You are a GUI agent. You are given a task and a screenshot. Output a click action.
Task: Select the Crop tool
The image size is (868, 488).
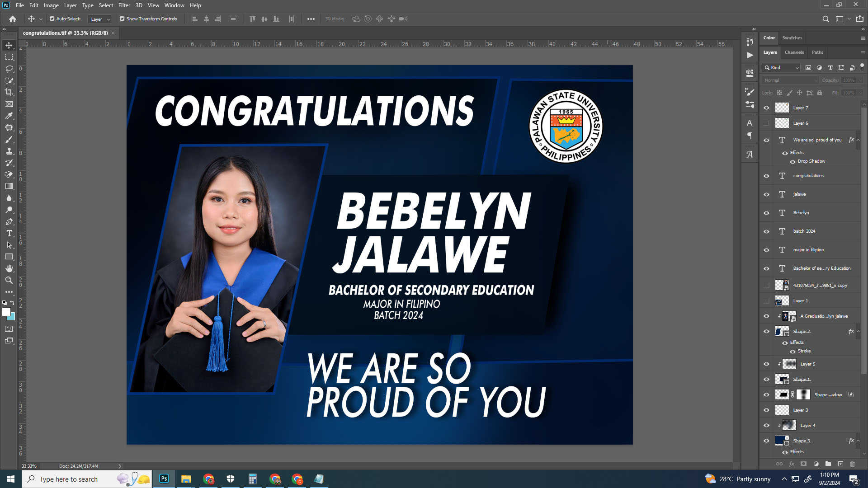point(9,92)
